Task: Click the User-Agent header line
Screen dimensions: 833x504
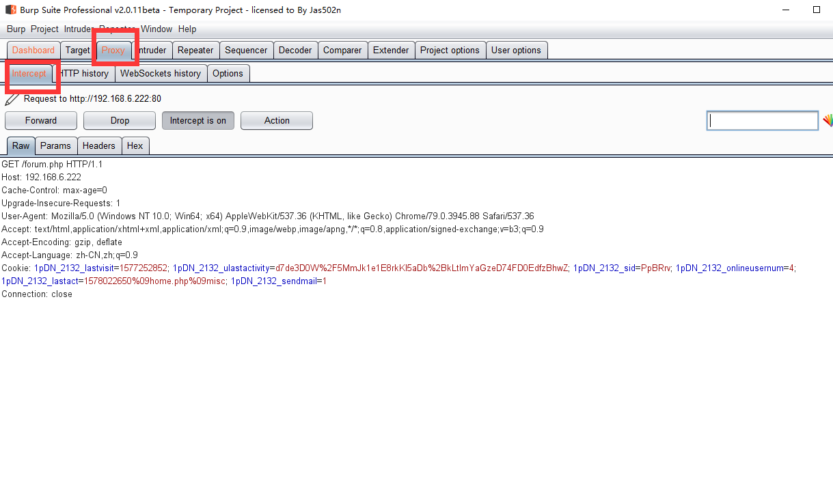Action: pos(268,216)
